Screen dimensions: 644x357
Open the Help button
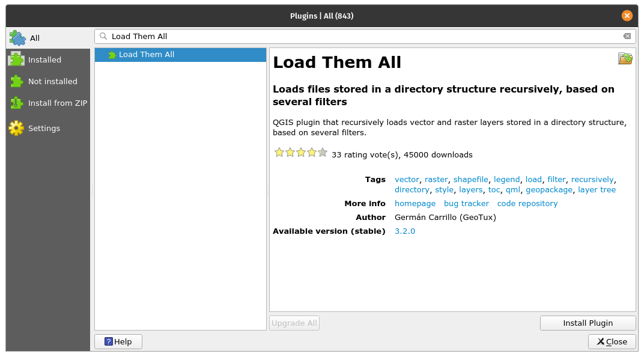click(x=118, y=341)
